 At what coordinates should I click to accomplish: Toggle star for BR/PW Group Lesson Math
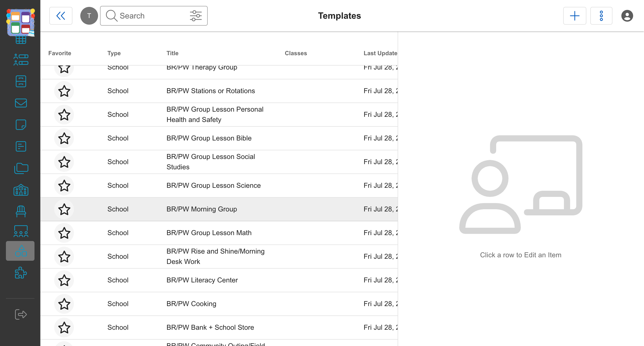point(64,233)
